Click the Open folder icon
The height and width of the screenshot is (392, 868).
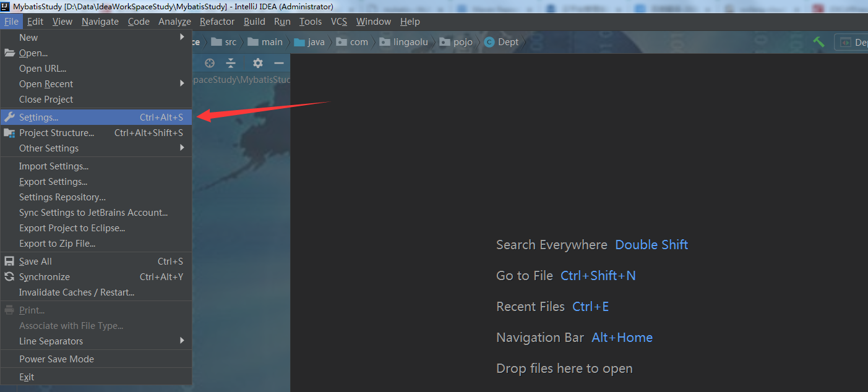click(x=9, y=53)
